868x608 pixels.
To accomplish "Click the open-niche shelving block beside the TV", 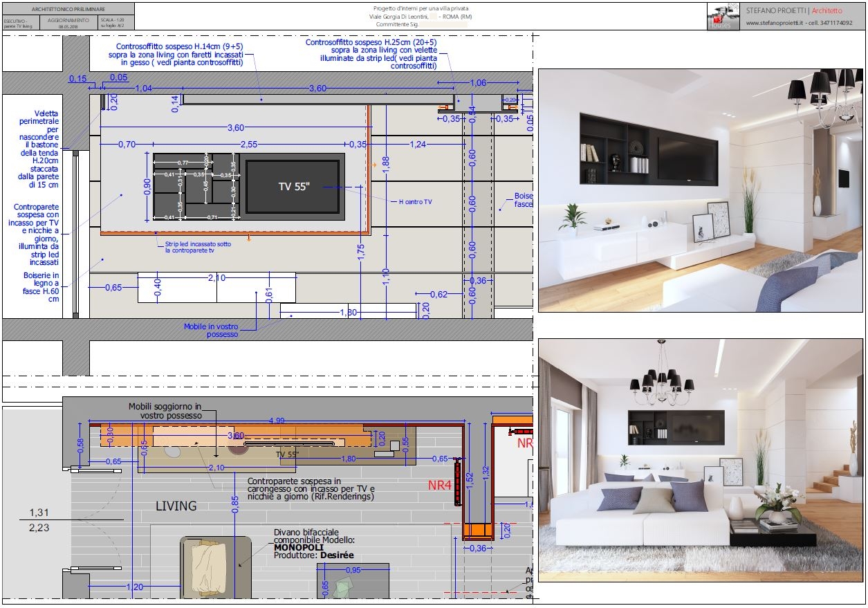I will [x=195, y=187].
